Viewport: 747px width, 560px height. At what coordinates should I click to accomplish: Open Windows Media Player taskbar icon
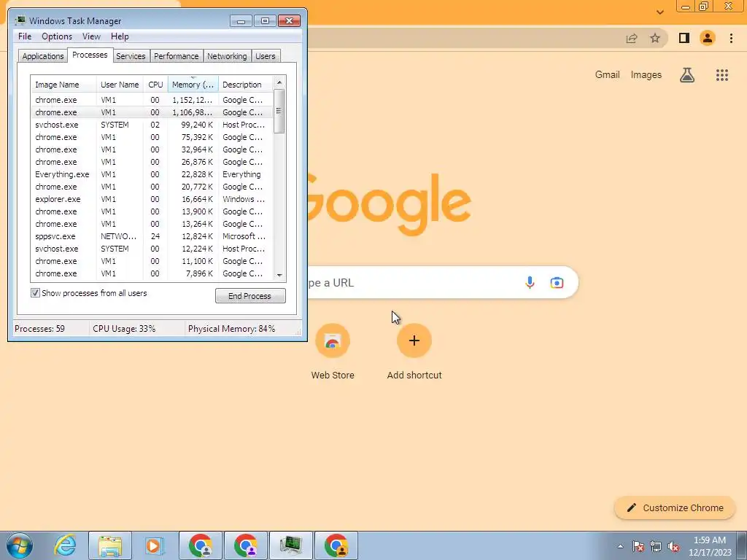[x=153, y=545]
